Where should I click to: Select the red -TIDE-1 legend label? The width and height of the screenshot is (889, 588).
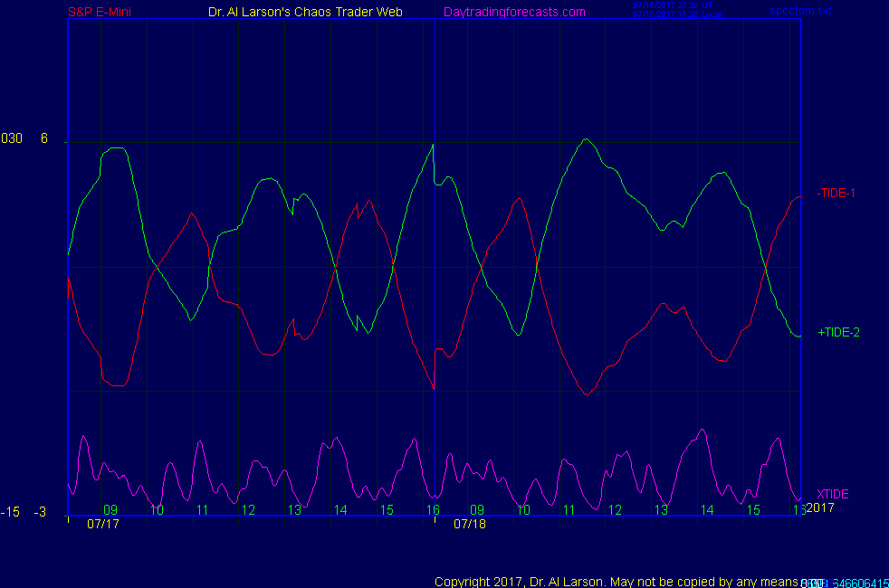tap(836, 193)
